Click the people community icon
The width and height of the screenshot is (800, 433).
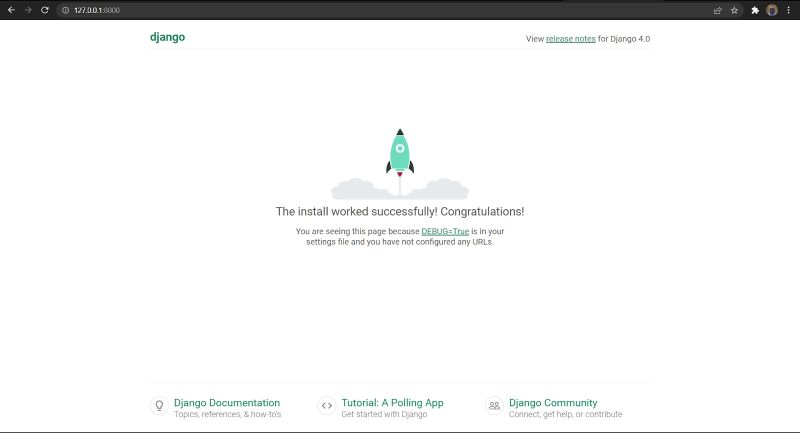pos(494,406)
